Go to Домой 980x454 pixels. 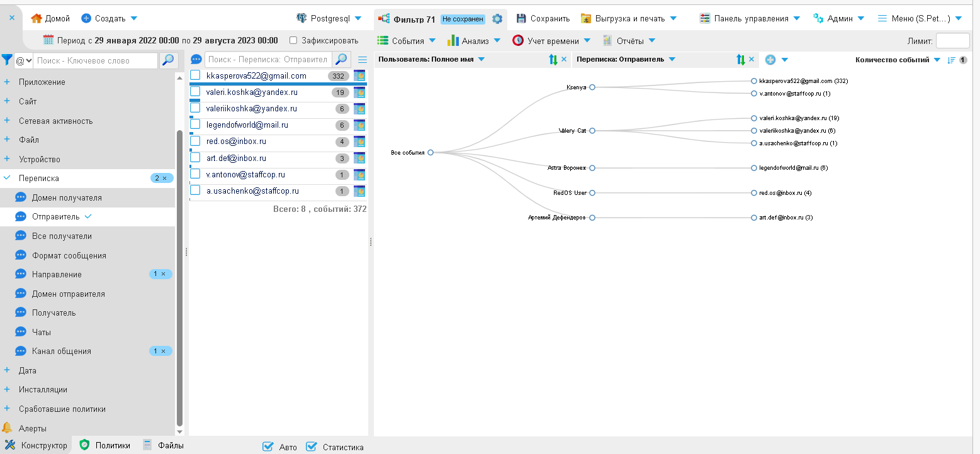(x=50, y=19)
